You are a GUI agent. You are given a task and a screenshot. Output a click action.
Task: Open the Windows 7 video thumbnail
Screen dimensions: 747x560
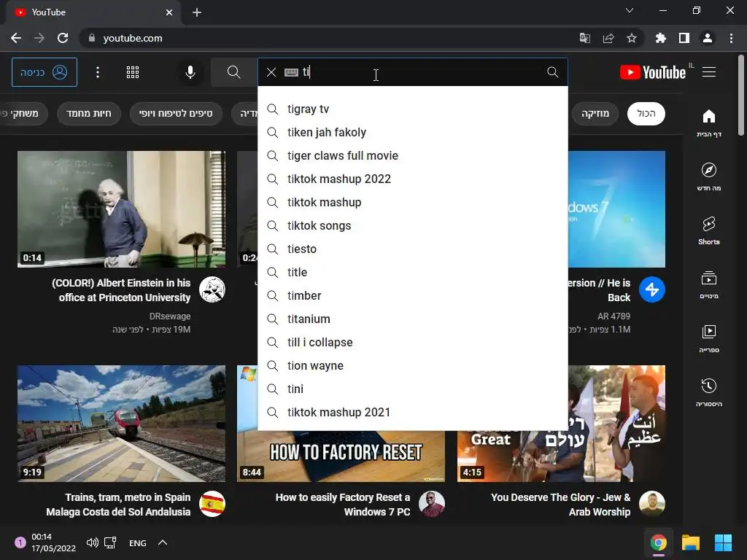[x=616, y=209]
